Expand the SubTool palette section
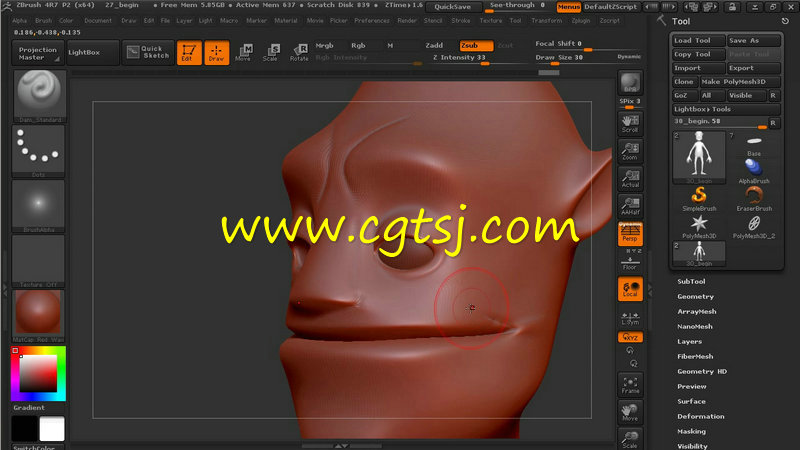Viewport: 800px width, 450px height. (x=691, y=281)
